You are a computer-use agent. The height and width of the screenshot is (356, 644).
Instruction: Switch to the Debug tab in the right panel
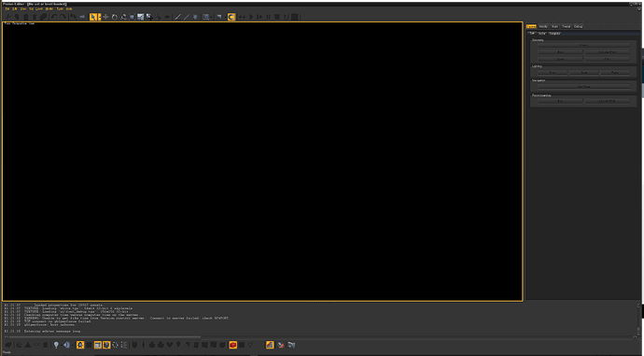click(x=578, y=26)
